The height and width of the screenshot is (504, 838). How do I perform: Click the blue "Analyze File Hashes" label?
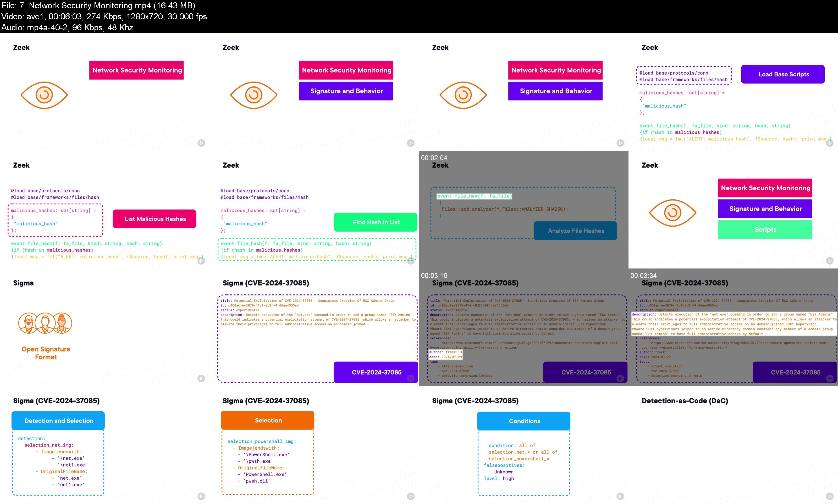[576, 231]
